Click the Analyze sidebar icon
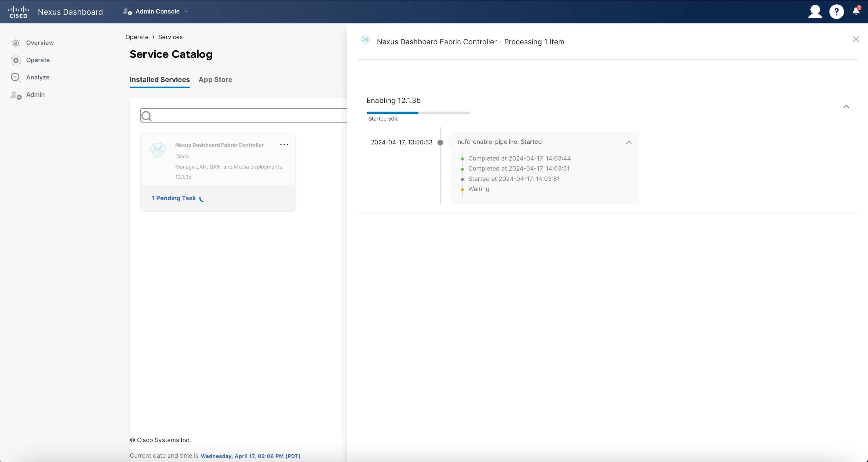The width and height of the screenshot is (868, 462). tap(16, 77)
